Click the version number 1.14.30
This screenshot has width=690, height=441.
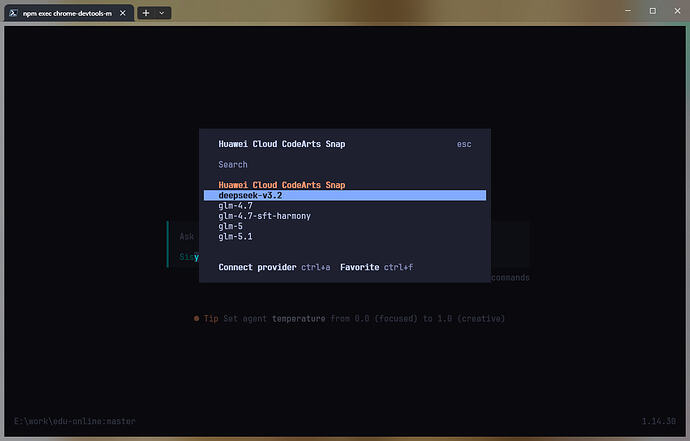coord(659,421)
